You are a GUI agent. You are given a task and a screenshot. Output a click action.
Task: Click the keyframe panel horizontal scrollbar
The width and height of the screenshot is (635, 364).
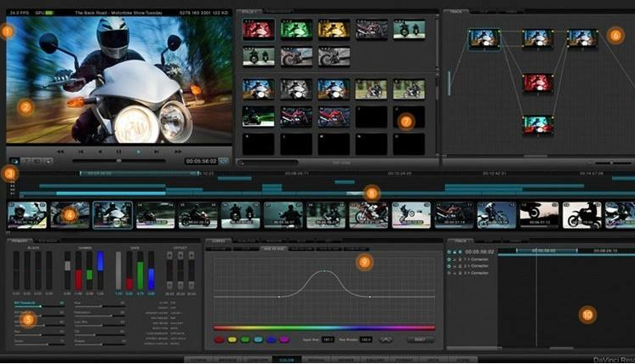(561, 348)
